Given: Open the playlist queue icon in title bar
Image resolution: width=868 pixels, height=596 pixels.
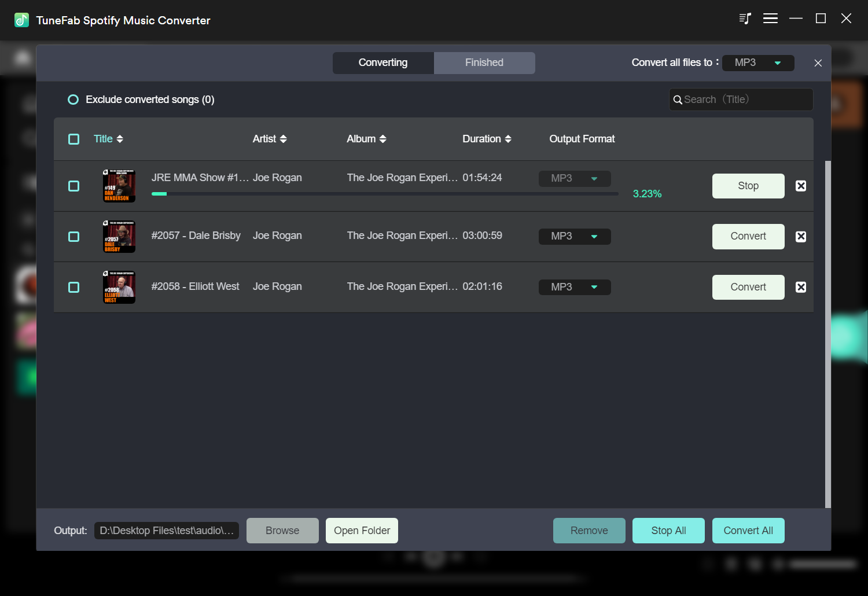Looking at the screenshot, I should pyautogui.click(x=745, y=19).
